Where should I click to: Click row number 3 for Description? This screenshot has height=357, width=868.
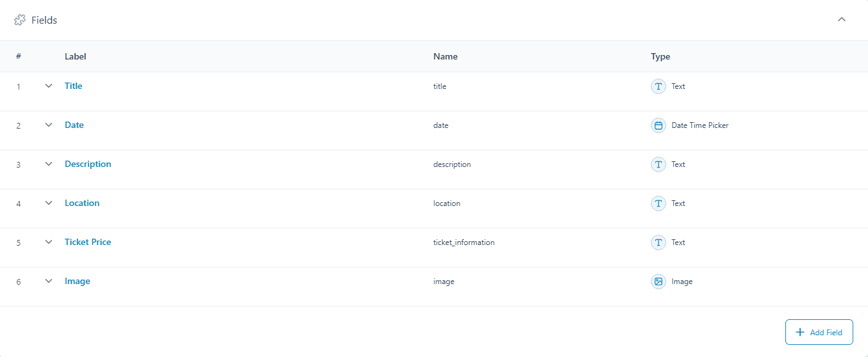click(x=19, y=164)
